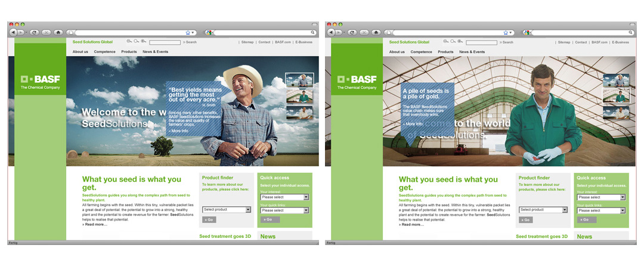The height and width of the screenshot is (279, 644).
Task: Click the BASF logo in the right window
Action: pos(357,82)
